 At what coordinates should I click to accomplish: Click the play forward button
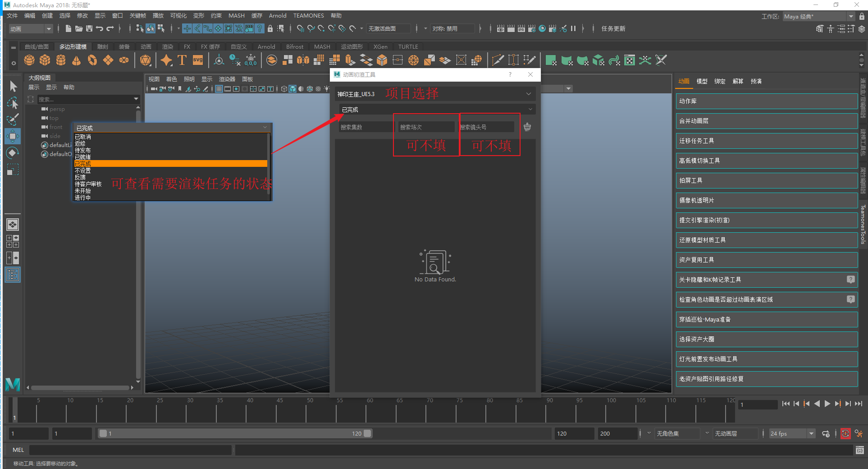827,404
